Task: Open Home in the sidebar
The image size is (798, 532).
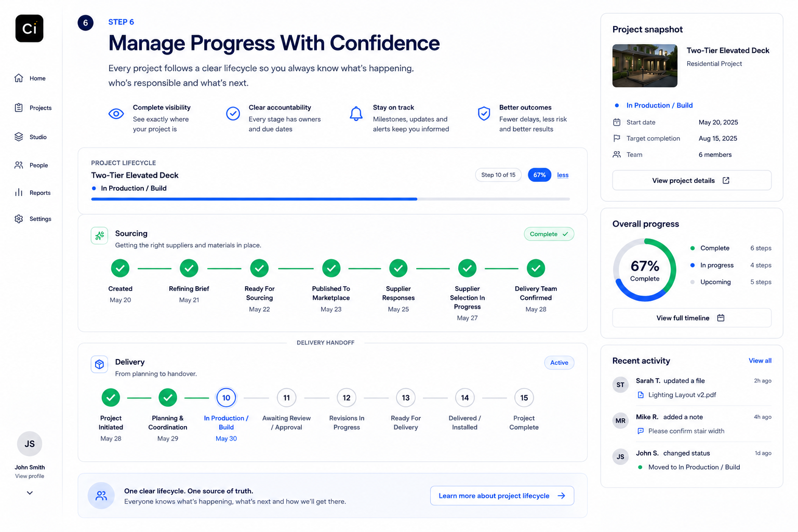Action: [30, 78]
